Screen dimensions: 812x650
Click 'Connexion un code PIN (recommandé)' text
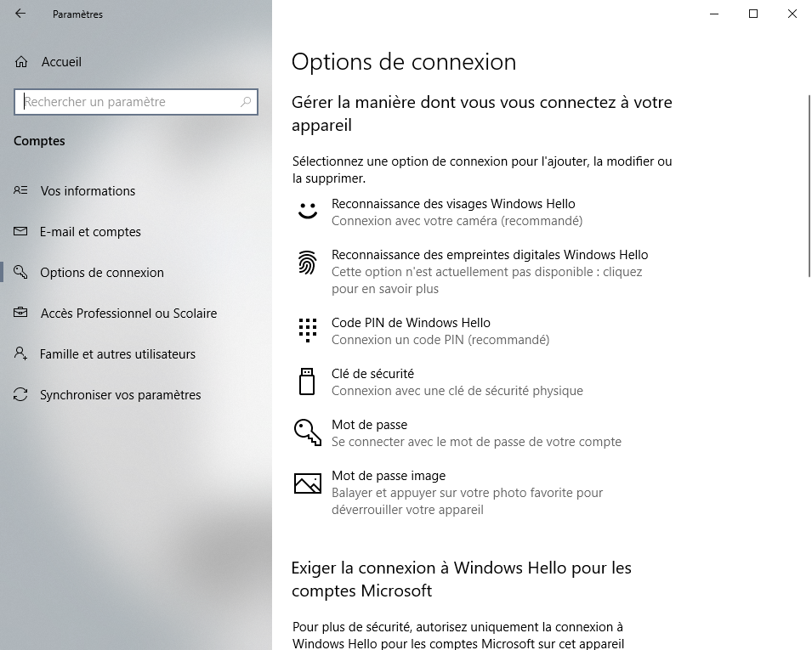[440, 340]
